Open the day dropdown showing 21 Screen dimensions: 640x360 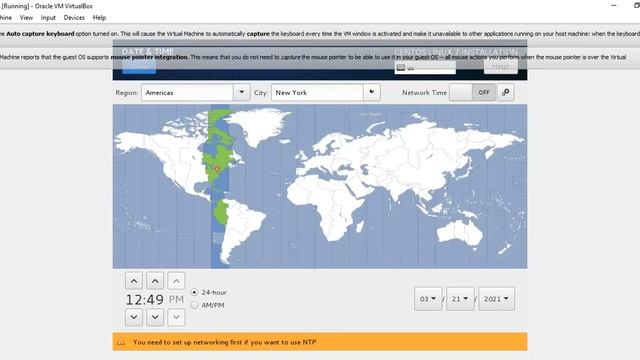coord(460,299)
